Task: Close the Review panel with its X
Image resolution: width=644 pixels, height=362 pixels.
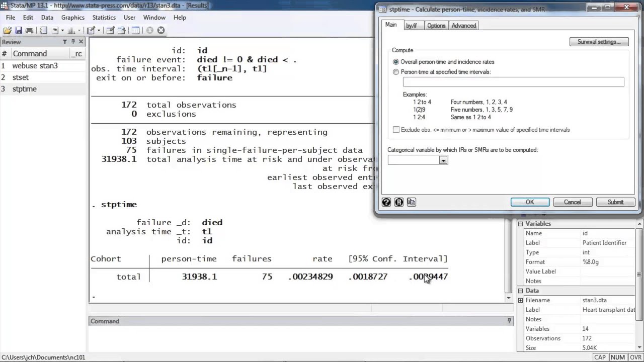Action: click(x=81, y=42)
